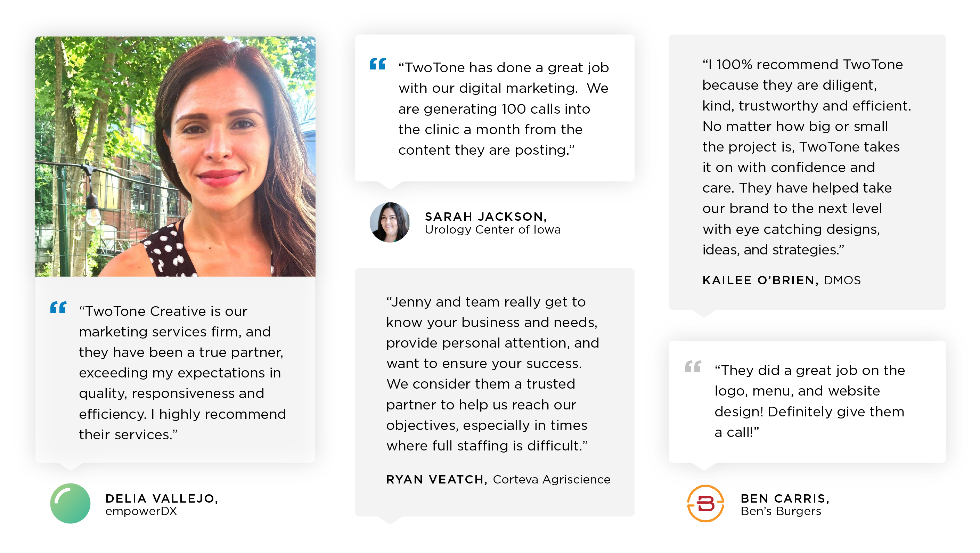The height and width of the screenshot is (553, 980).
Task: Click the Ben's Burgers company text
Action: click(x=781, y=511)
